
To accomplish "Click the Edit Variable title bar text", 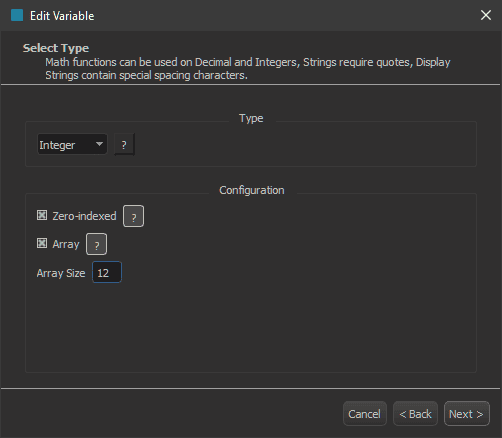I will pos(62,16).
